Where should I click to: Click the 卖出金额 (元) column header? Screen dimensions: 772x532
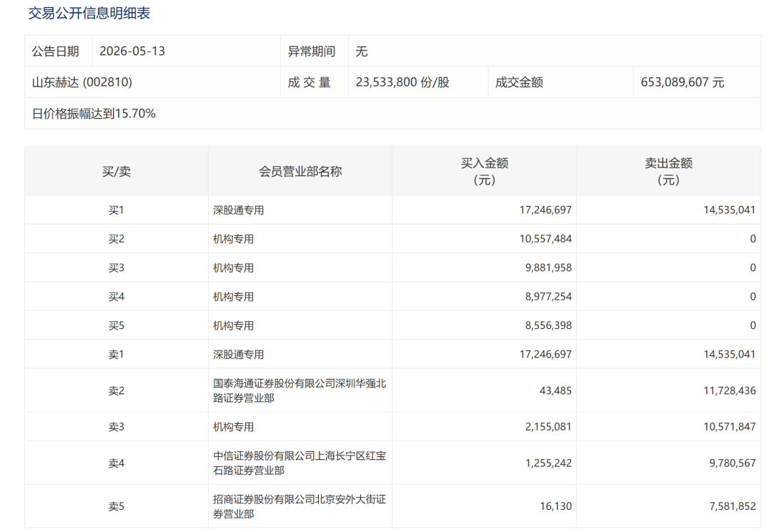click(x=668, y=172)
